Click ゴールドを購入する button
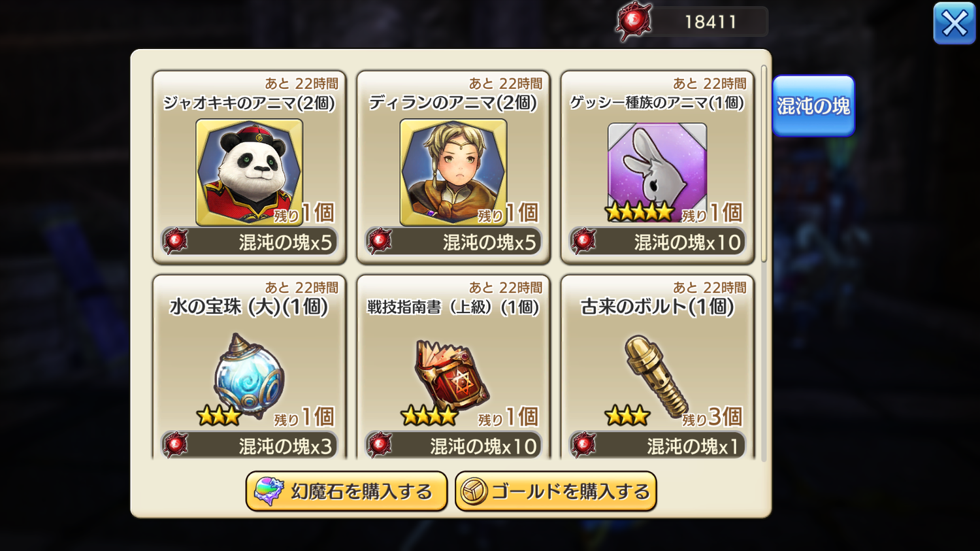The height and width of the screenshot is (551, 980). tap(556, 491)
